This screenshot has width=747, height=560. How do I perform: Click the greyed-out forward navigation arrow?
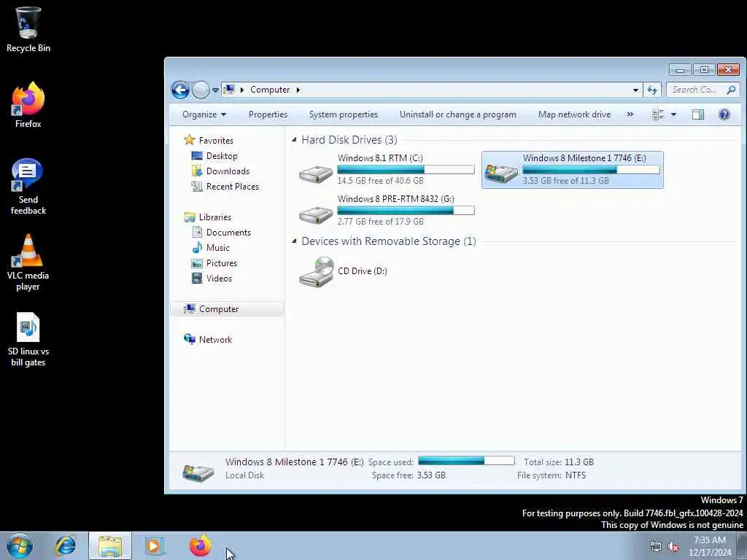pos(201,90)
